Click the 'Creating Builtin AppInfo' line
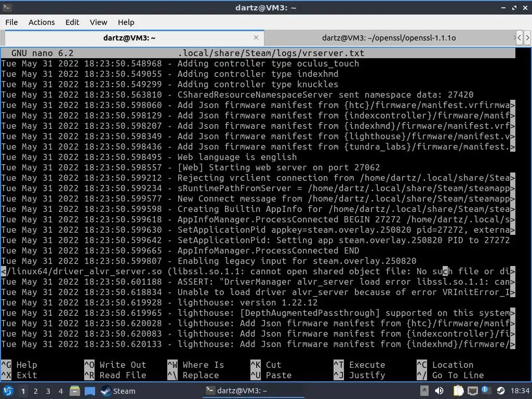The height and width of the screenshot is (399, 532). (258, 209)
